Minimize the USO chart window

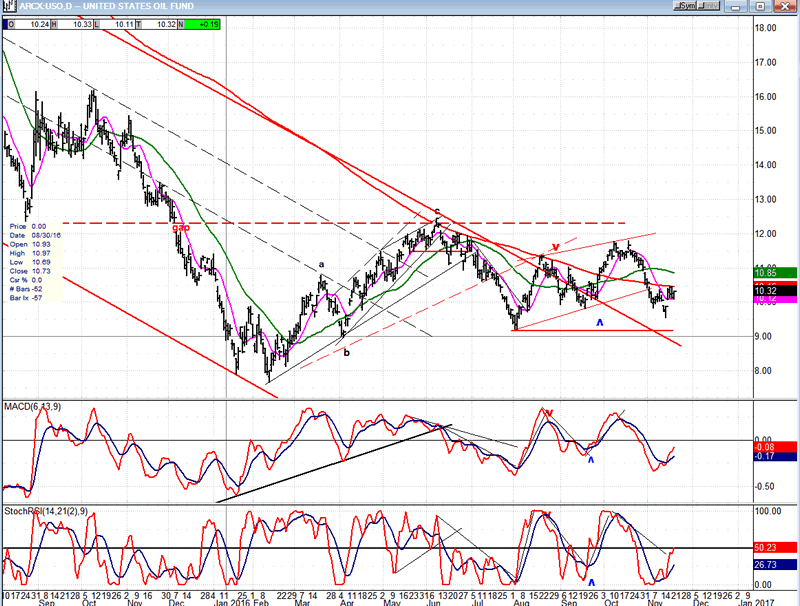(735, 6)
